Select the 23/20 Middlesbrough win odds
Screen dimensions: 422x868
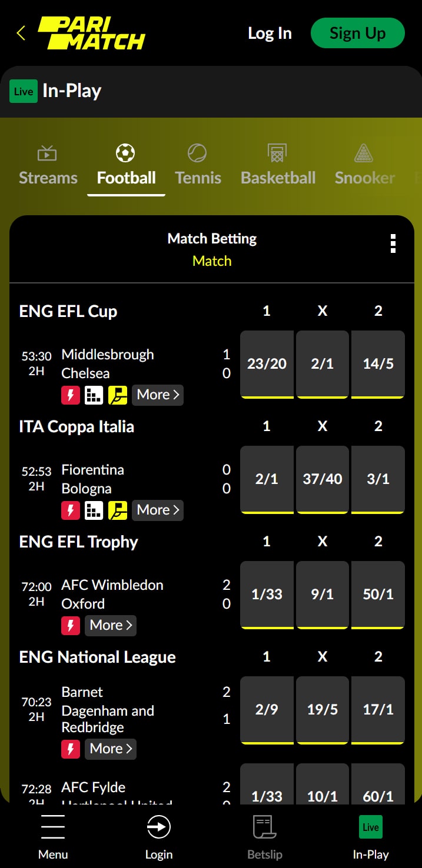(267, 364)
